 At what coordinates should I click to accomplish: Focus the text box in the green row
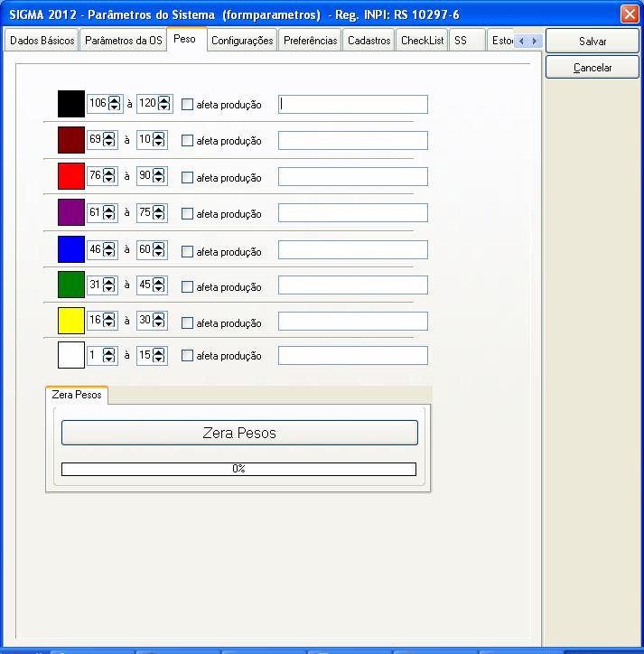[x=353, y=285]
